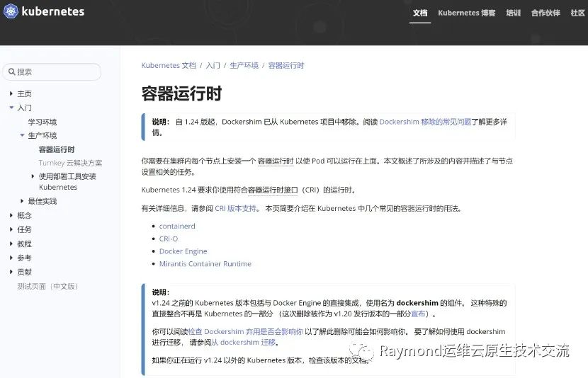Open the 社区 navigation item
The width and height of the screenshot is (588, 378).
tap(578, 13)
